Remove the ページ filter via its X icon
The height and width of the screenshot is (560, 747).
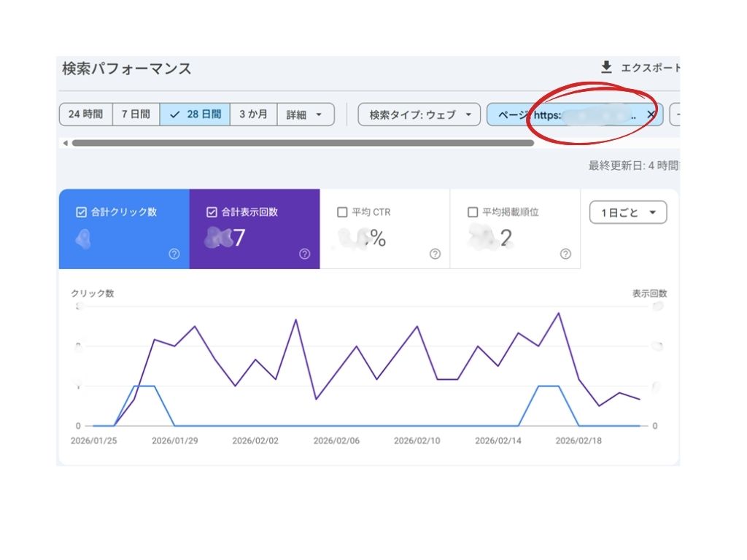(650, 114)
